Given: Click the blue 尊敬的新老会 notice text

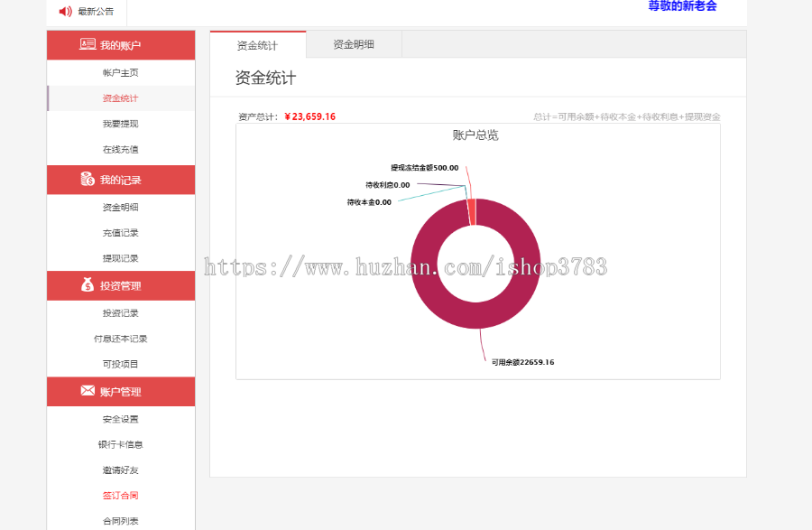Looking at the screenshot, I should pos(683,6).
